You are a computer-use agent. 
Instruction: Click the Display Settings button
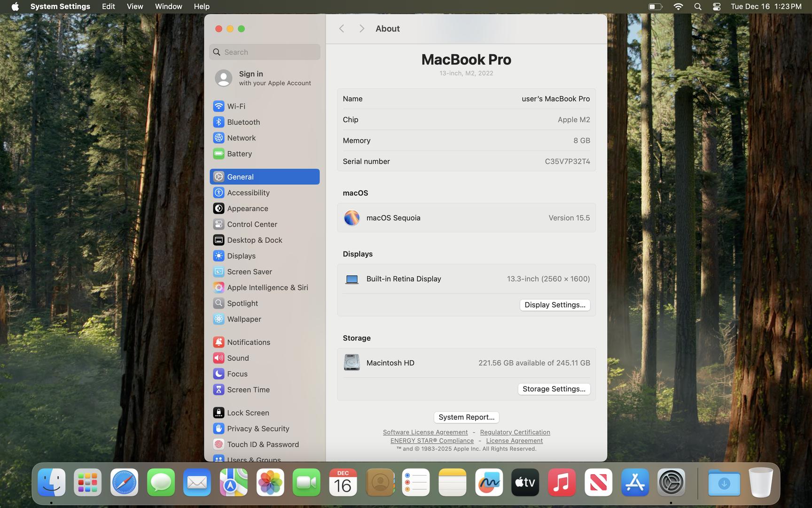point(554,305)
